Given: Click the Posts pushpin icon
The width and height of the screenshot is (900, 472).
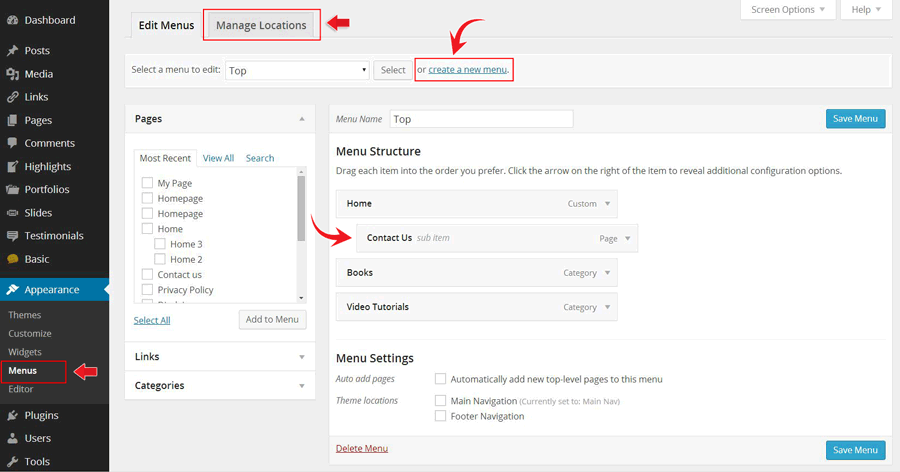Looking at the screenshot, I should pyautogui.click(x=12, y=51).
